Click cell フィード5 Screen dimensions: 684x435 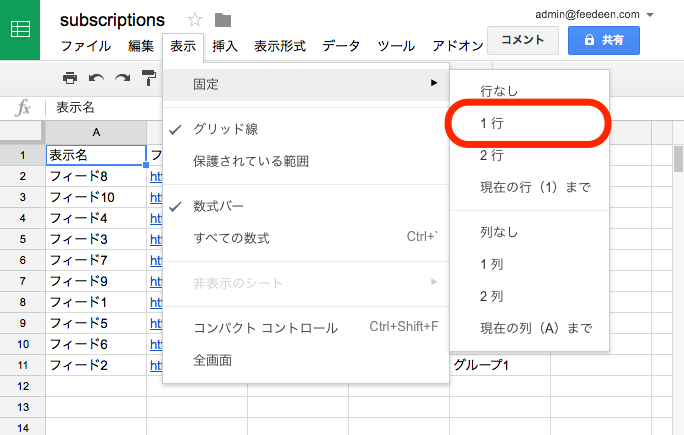pos(96,323)
